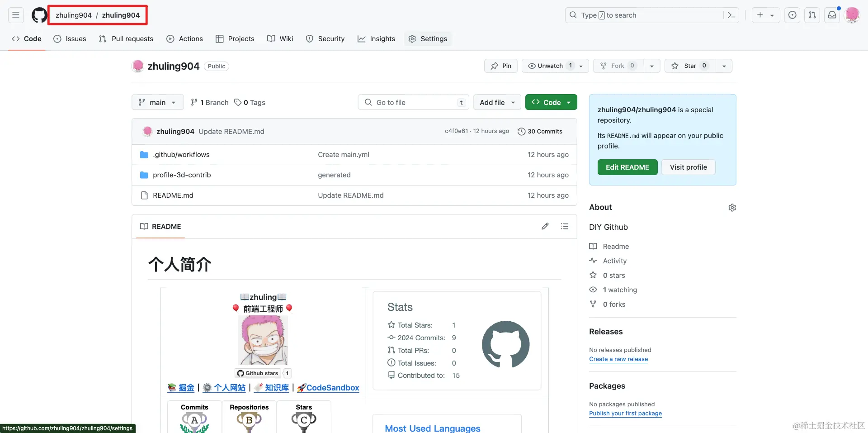Open the Insights tab
The height and width of the screenshot is (433, 868).
pyautogui.click(x=376, y=39)
